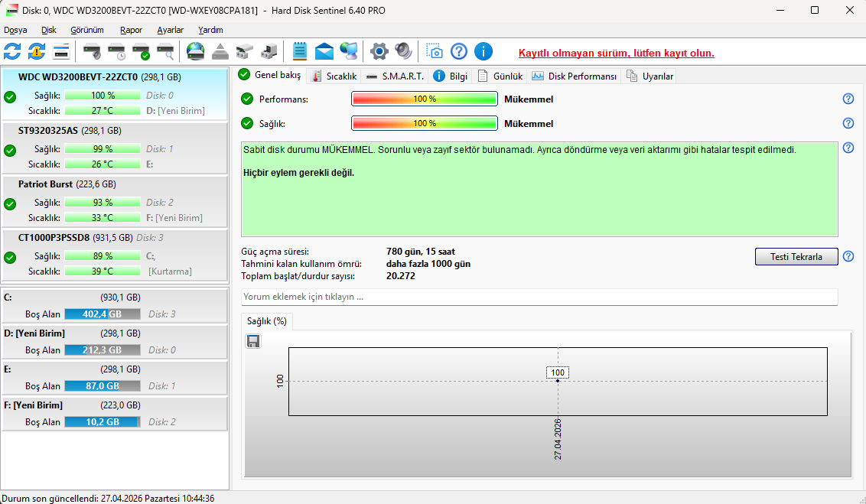Click the Performans 100 % gradient bar
This screenshot has width=866, height=504.
pos(424,99)
